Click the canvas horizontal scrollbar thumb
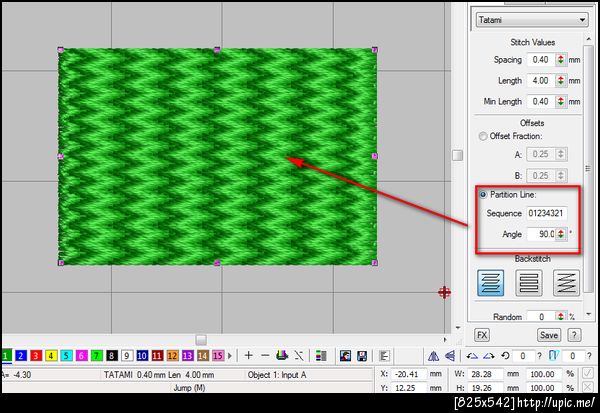Image resolution: width=600 pixels, height=413 pixels. (x=201, y=340)
